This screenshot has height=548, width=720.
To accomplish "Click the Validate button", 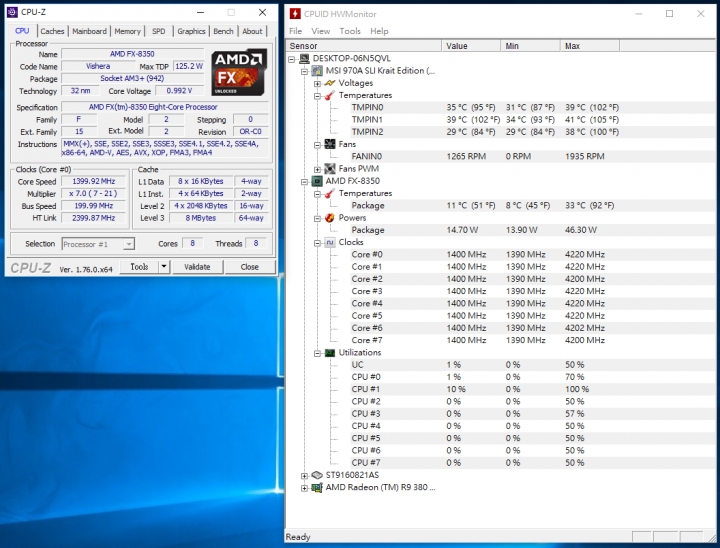I will [x=197, y=266].
